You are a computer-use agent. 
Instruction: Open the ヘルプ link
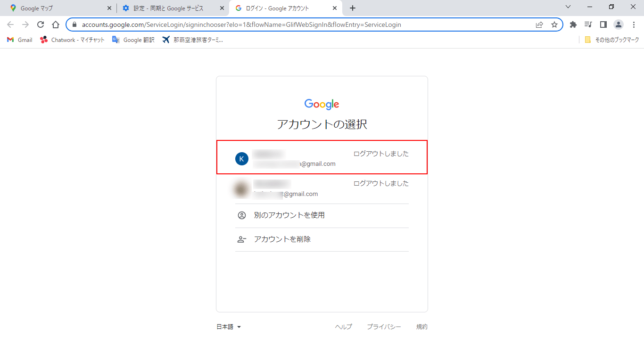coord(343,327)
